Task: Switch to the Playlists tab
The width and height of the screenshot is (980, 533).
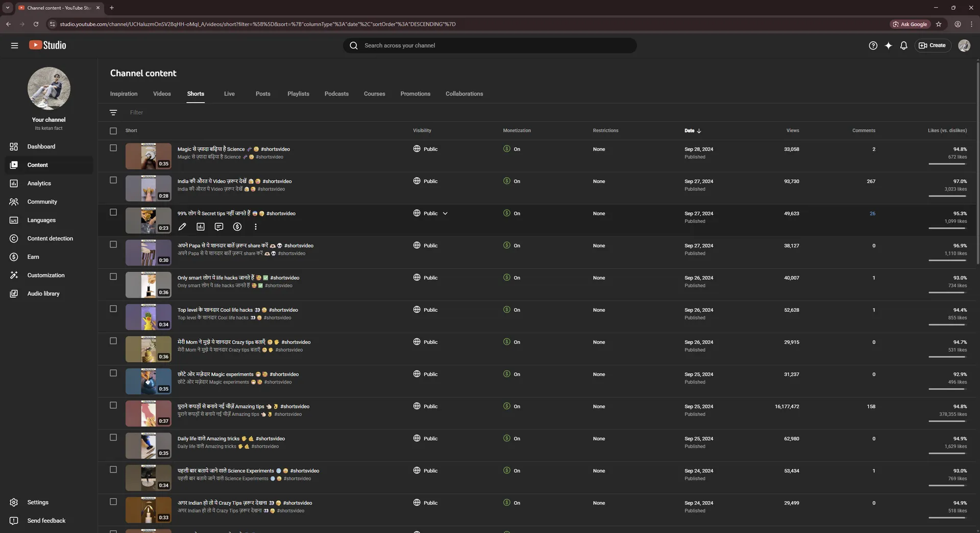Action: coord(298,94)
